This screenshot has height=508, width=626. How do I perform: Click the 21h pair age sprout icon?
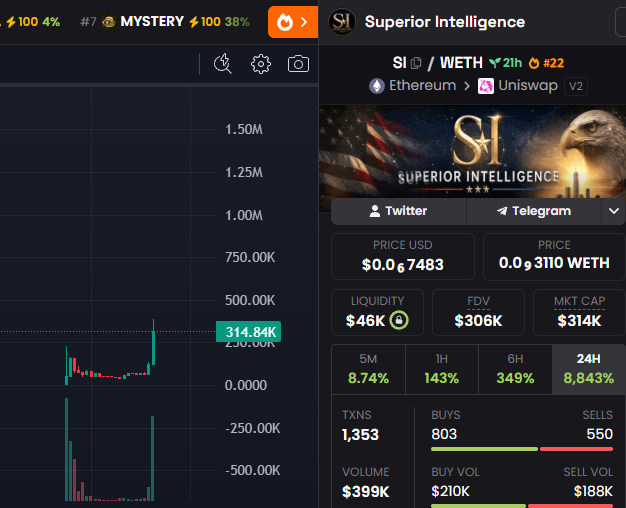tap(495, 63)
